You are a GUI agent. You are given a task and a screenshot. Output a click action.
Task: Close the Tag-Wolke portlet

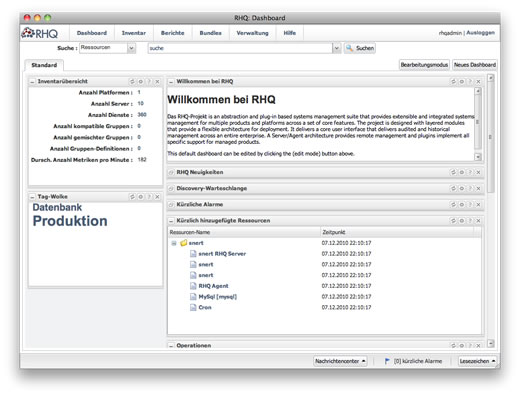pos(157,197)
